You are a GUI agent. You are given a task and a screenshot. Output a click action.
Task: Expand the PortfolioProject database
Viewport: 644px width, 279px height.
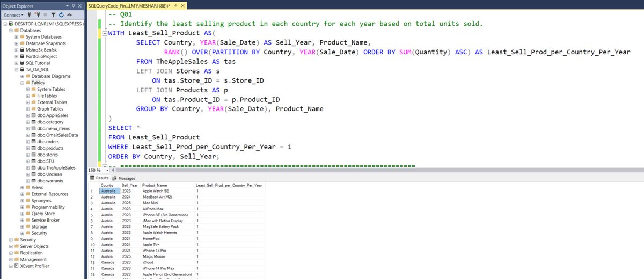click(x=16, y=56)
